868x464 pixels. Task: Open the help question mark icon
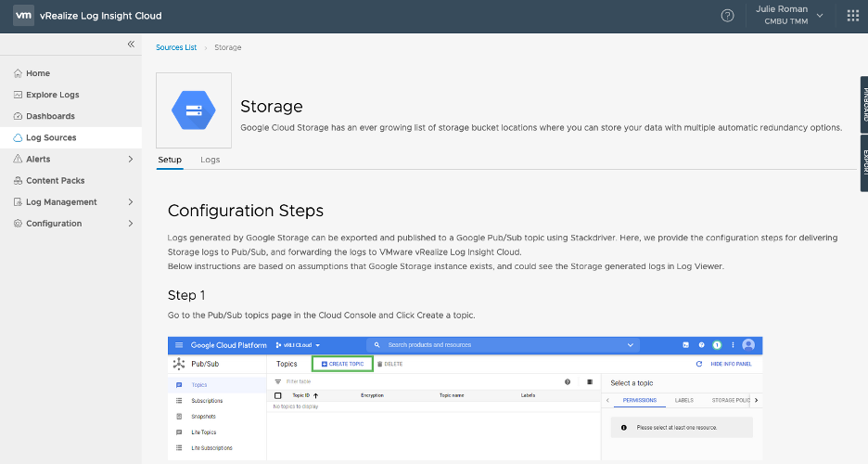coord(728,16)
